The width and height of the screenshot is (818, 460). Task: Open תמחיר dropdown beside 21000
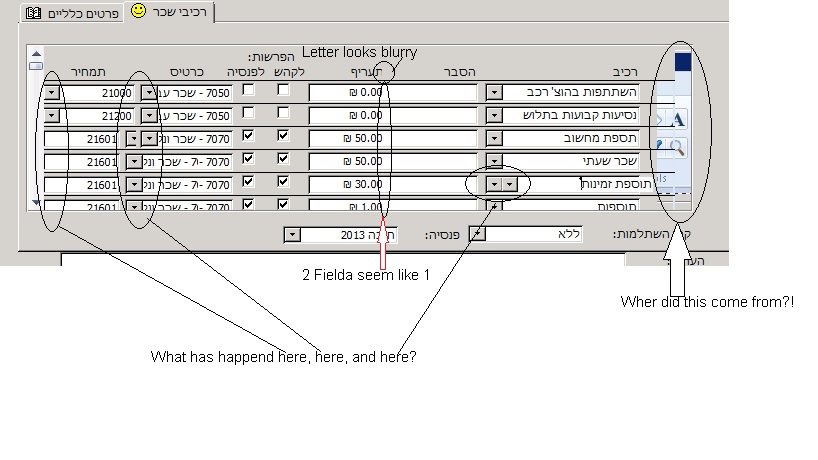click(x=52, y=93)
